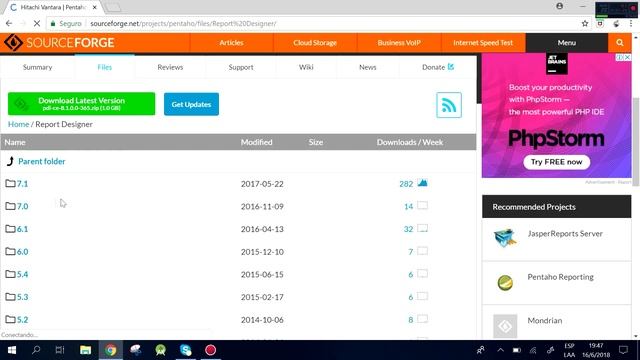
Task: Open the 5.4 downloads chart icon
Action: [422, 273]
